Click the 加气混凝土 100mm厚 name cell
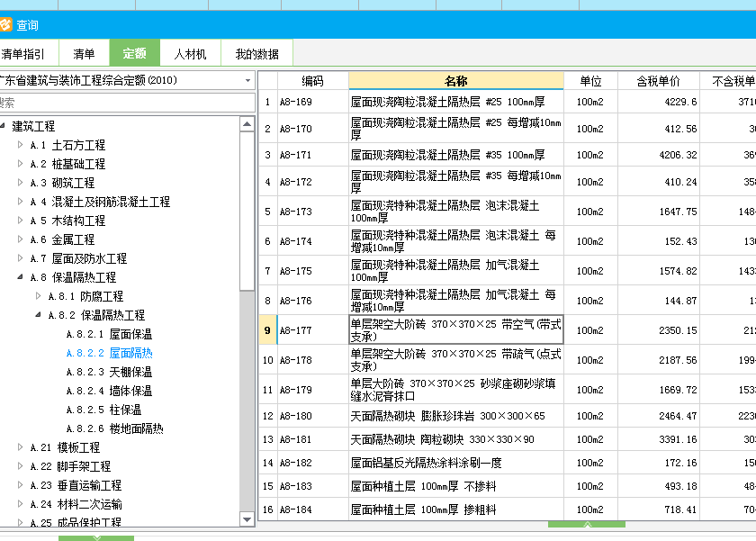756x541 pixels. 455,271
